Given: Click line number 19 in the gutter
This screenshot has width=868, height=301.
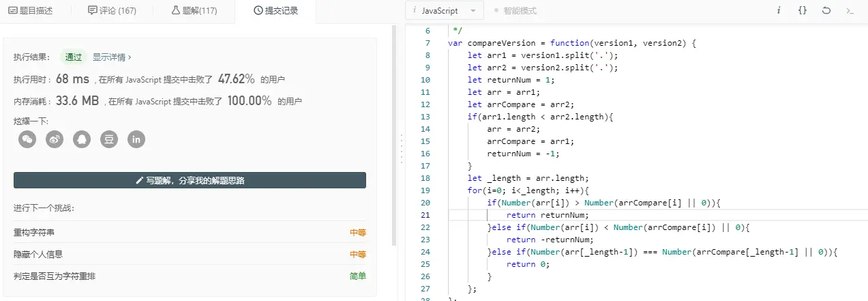Looking at the screenshot, I should [425, 190].
